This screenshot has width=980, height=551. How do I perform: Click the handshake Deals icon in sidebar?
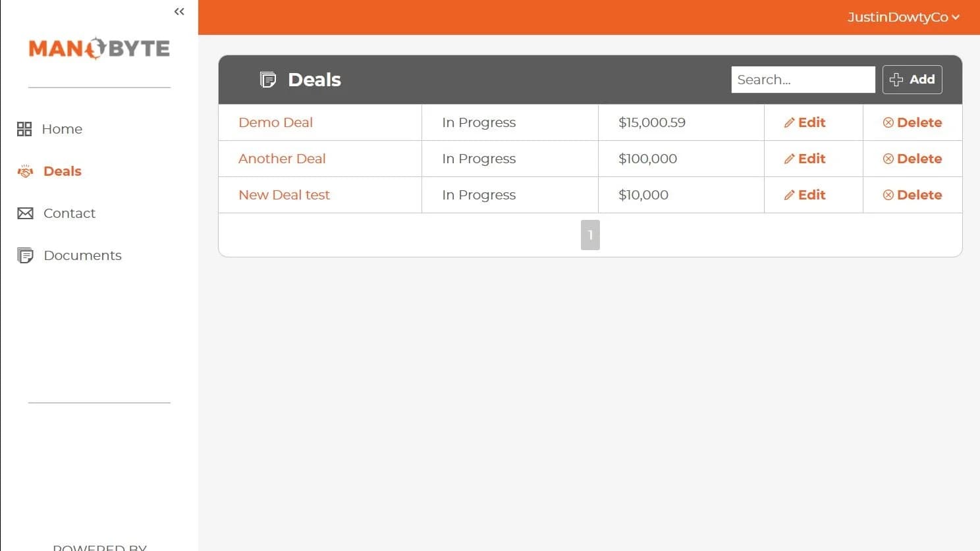point(24,171)
